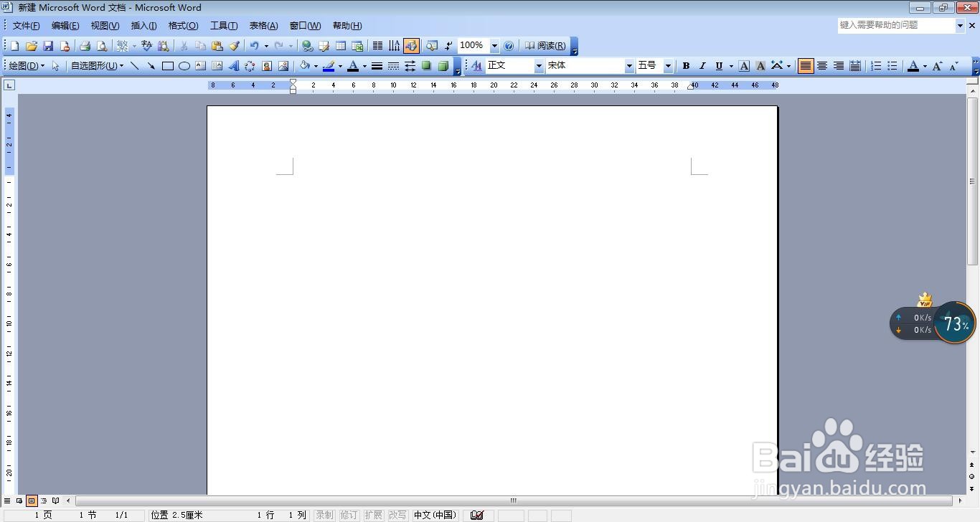Open the 绘图 drawing menu dropdown
Image resolution: width=980 pixels, height=522 pixels.
pos(27,66)
